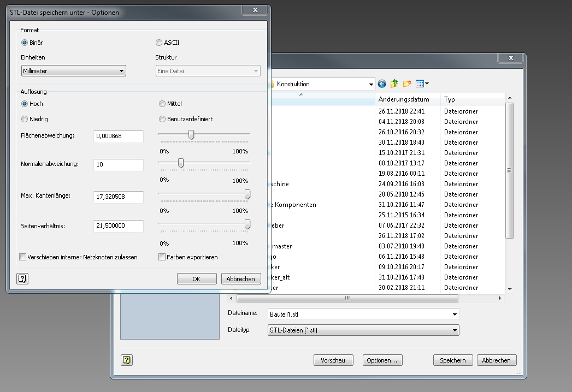Click the Flächenabweichung slider handle
Screen dimensions: 572x392
191,135
